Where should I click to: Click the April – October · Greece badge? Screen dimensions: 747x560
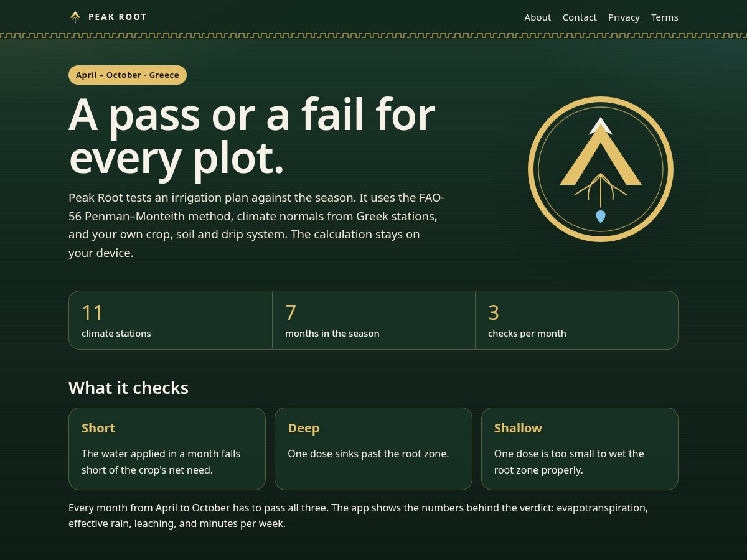click(128, 75)
